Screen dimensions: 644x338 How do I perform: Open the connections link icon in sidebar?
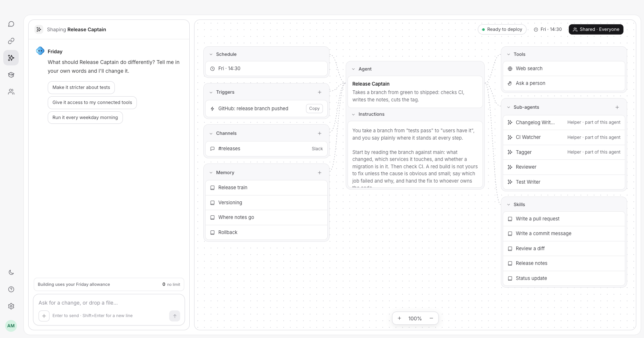11,41
